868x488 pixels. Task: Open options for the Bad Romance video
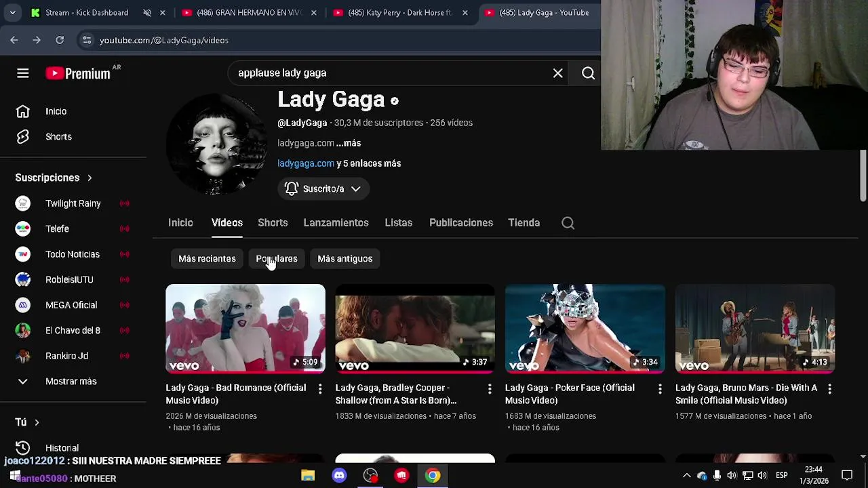point(320,389)
